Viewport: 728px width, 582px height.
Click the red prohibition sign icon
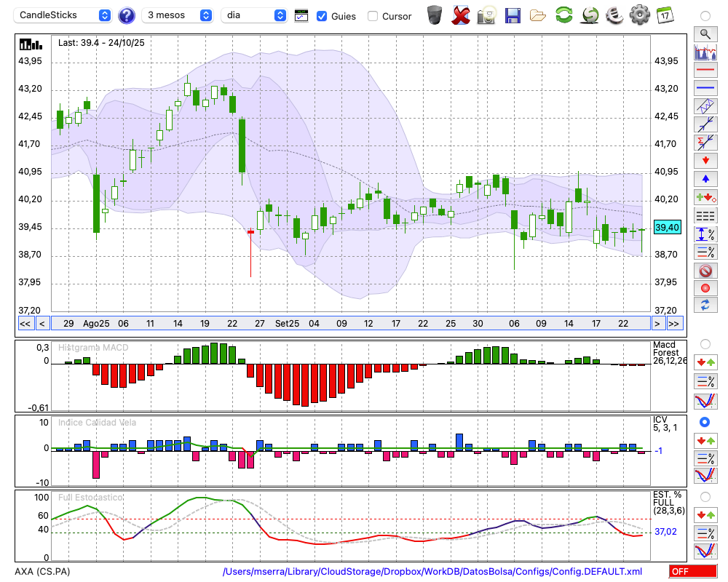point(705,271)
